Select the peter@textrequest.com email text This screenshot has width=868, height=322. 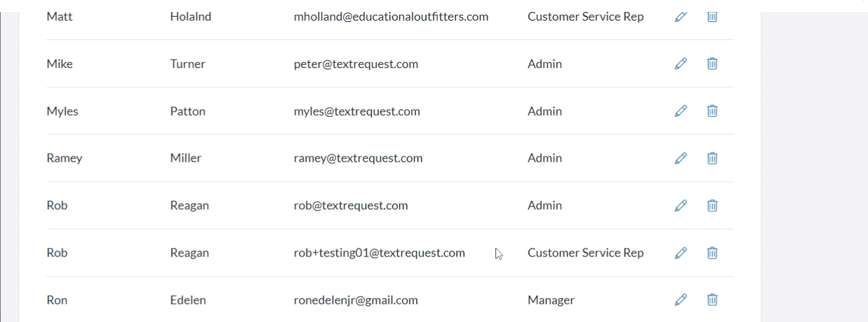tap(356, 64)
